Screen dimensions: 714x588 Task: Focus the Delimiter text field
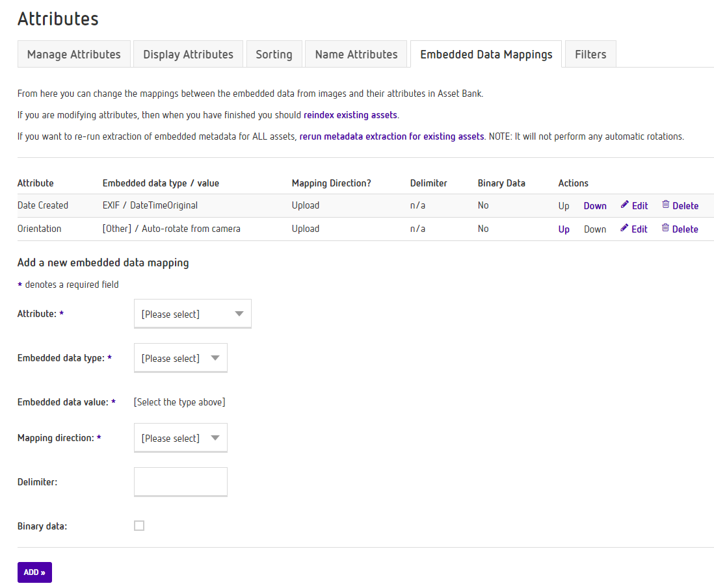coord(180,481)
